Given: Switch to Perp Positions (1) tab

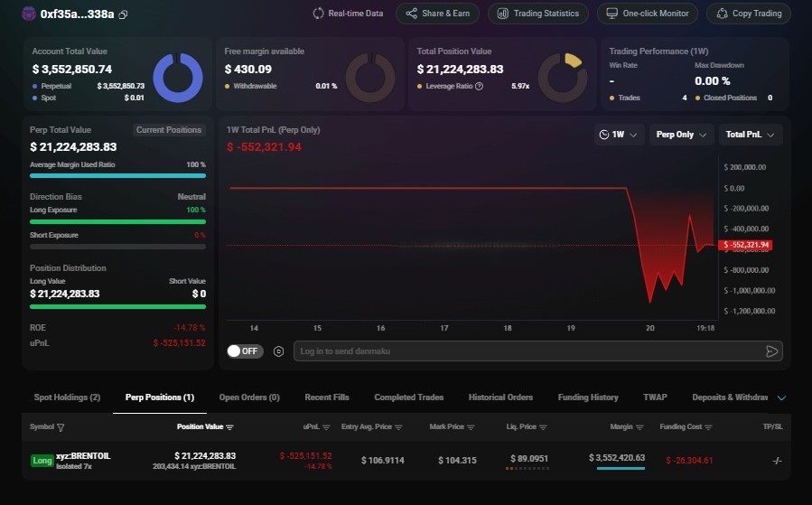Looking at the screenshot, I should coord(160,397).
